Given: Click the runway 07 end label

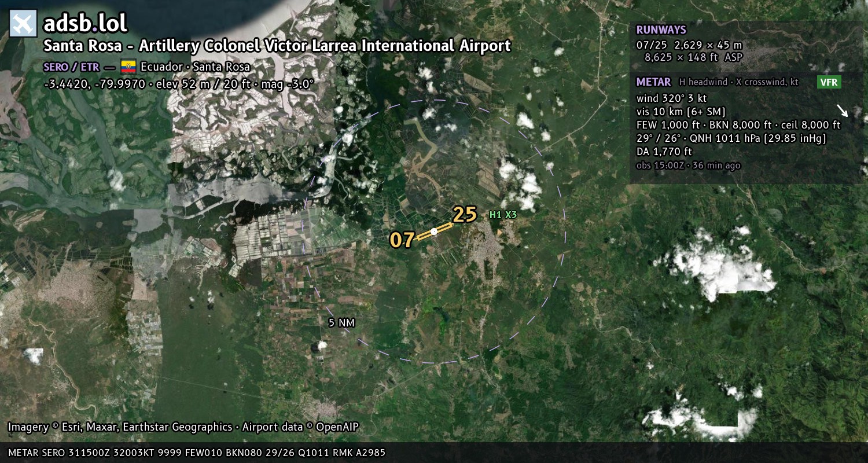Looking at the screenshot, I should 402,240.
